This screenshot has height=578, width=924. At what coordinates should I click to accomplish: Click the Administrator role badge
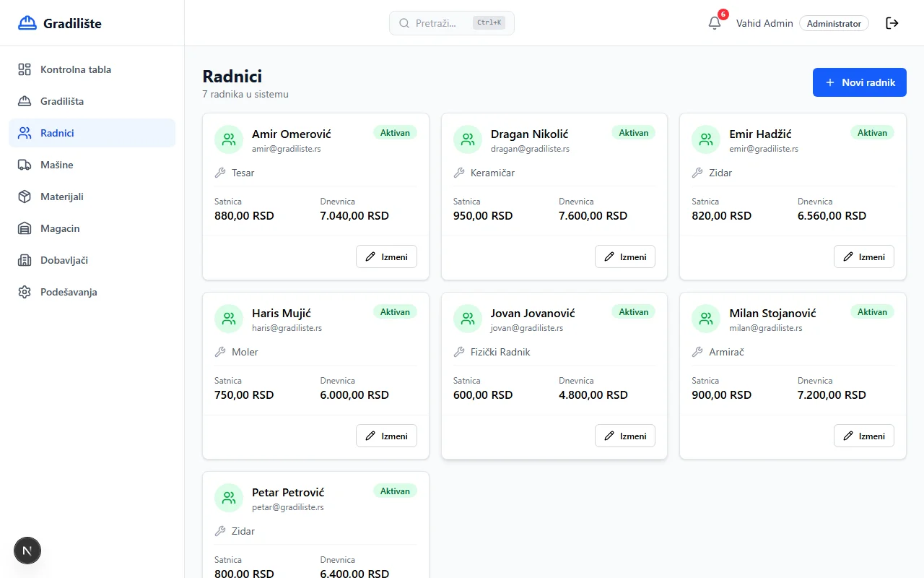834,23
